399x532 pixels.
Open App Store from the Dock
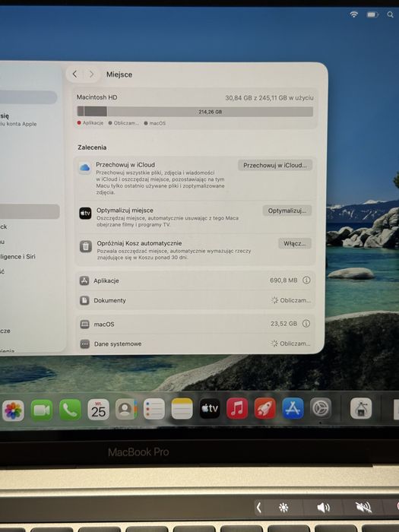(x=293, y=408)
